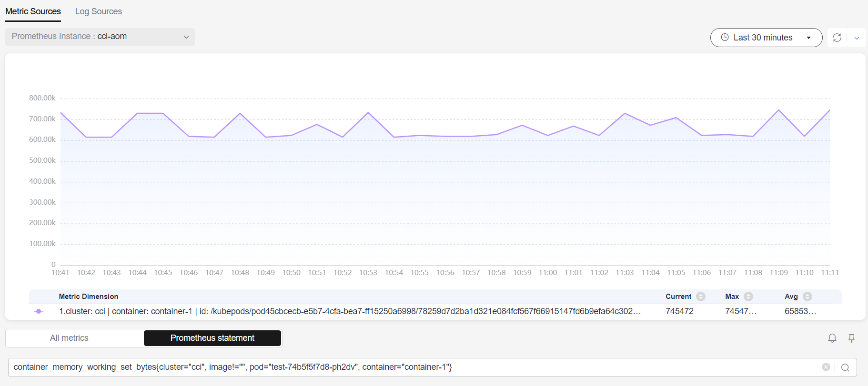868x386 pixels.
Task: Click the 11:09 peak on the chart line
Action: click(x=779, y=110)
